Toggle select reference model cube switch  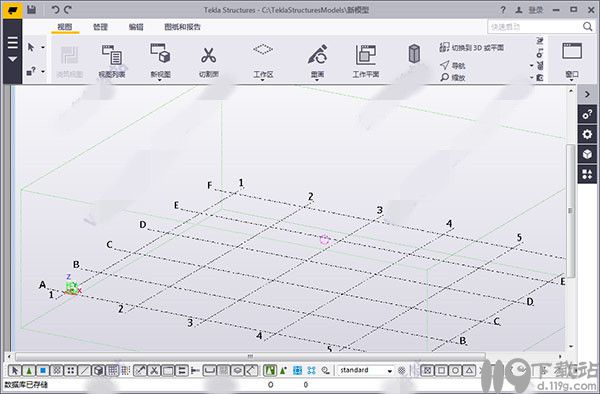click(98, 370)
